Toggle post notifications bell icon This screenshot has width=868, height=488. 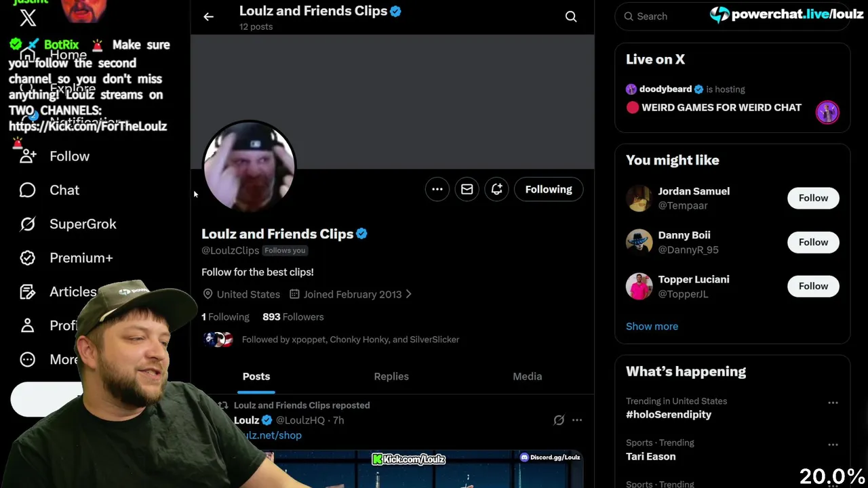point(497,189)
